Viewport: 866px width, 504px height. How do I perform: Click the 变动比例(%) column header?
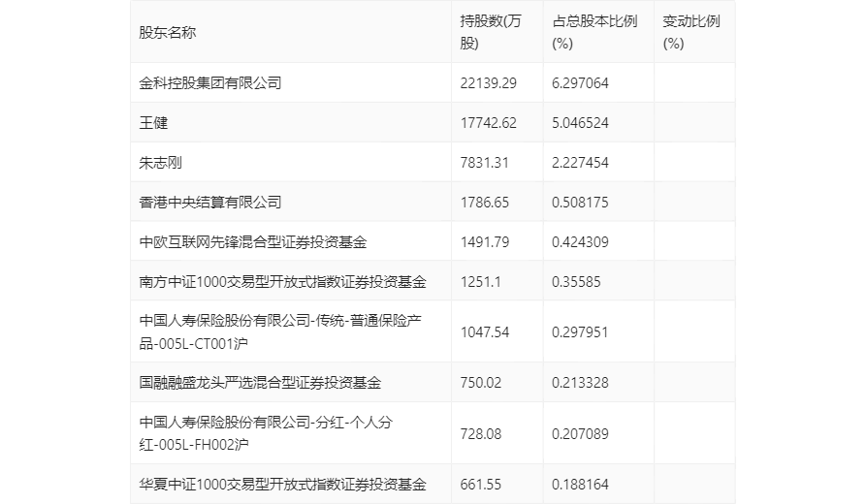click(x=690, y=32)
